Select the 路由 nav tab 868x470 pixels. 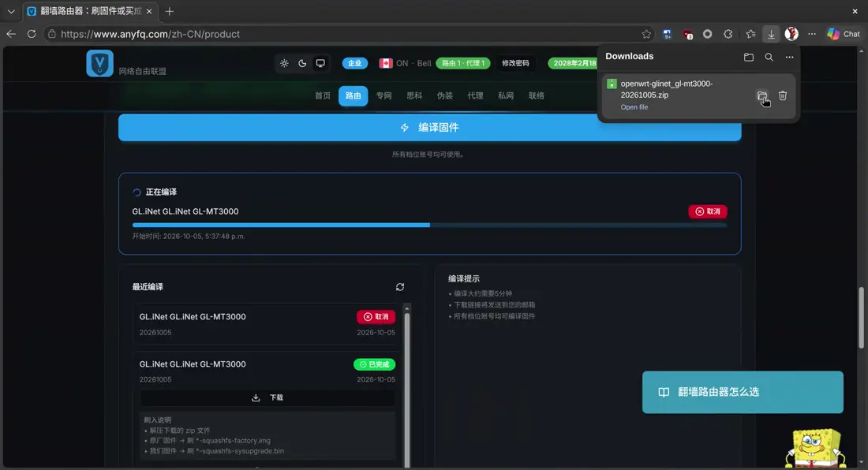tap(354, 95)
